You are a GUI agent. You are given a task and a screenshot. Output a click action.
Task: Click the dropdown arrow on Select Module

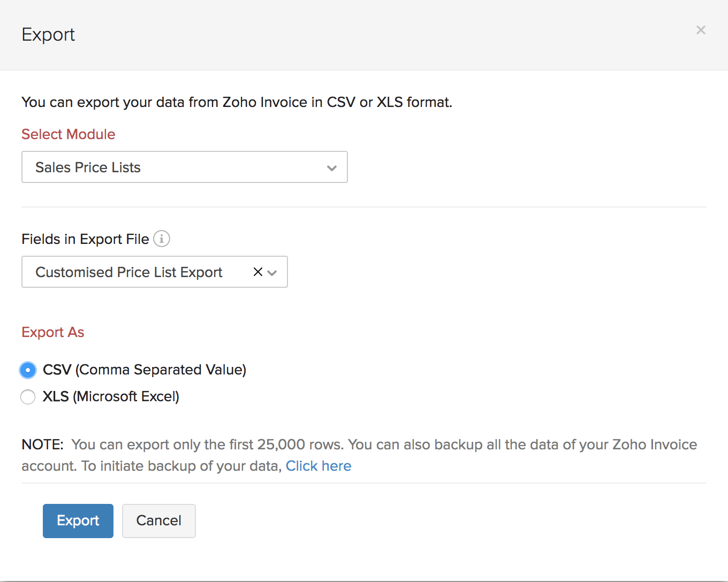point(332,167)
